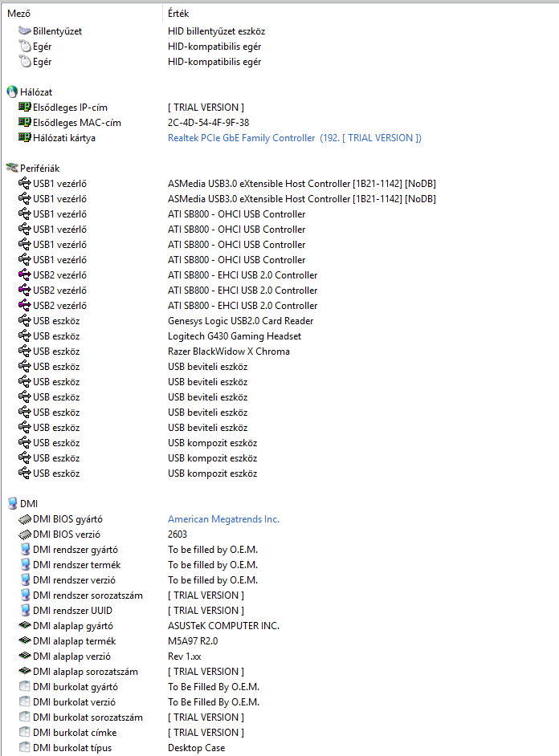Click the network card icon beside Elsődleges IP-cím
Viewport: 559px width, 756px height.
25,107
